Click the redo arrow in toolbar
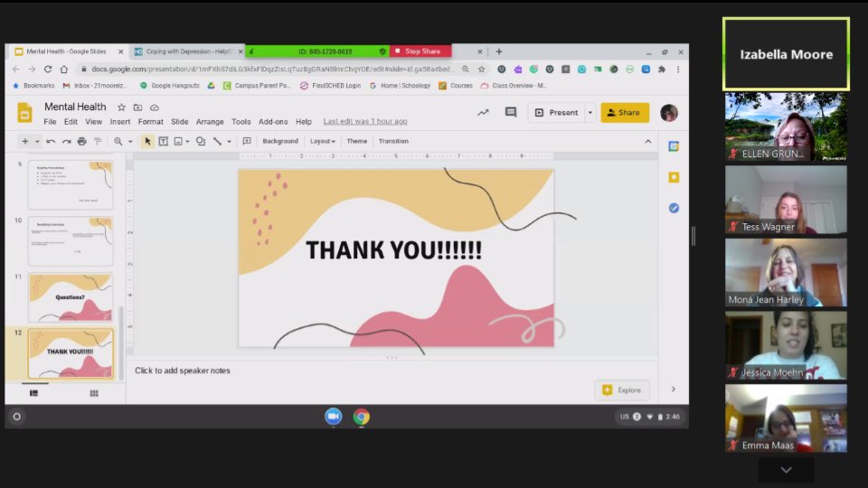 (66, 141)
